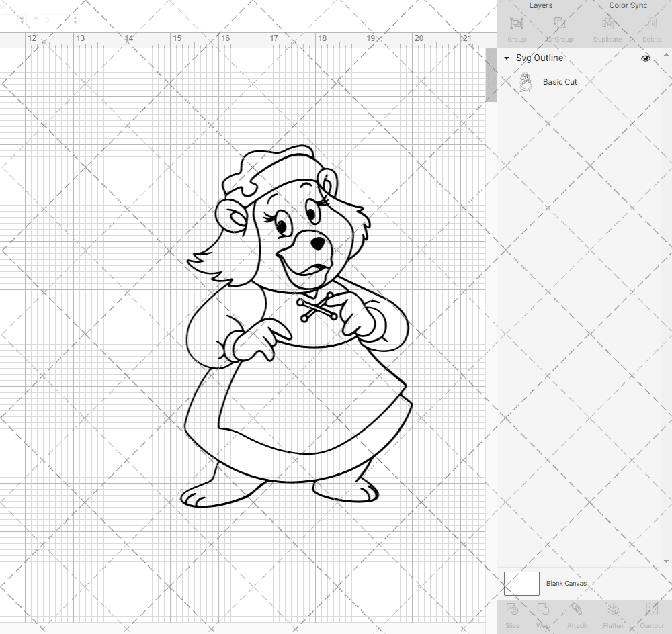Delete the selected layer
Viewport: 672px width, 634px height.
[650, 28]
